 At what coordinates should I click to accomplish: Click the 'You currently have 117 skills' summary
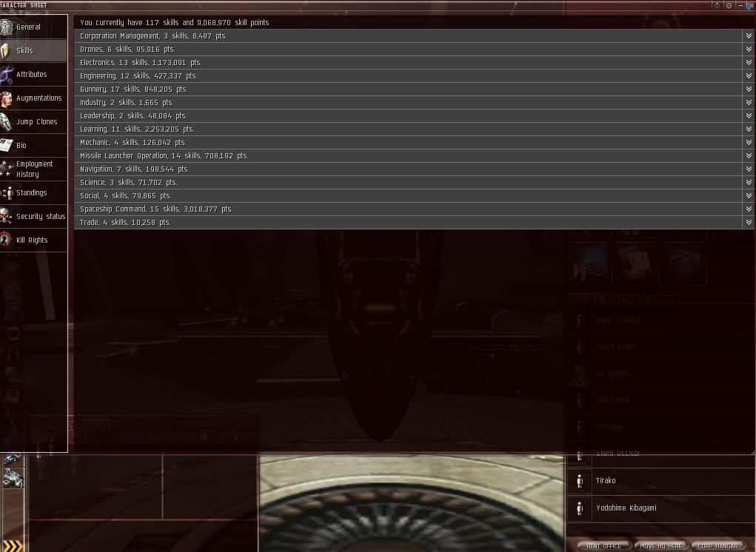pyautogui.click(x=175, y=23)
